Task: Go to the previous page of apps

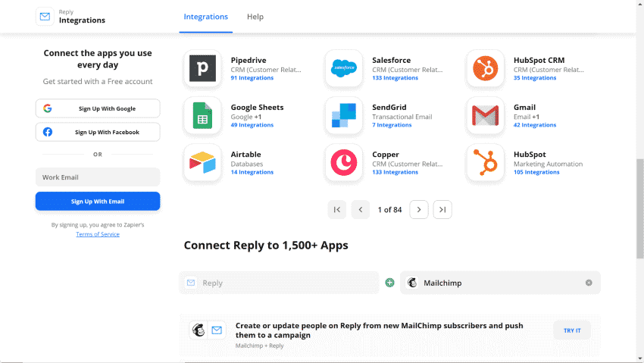Action: point(361,209)
